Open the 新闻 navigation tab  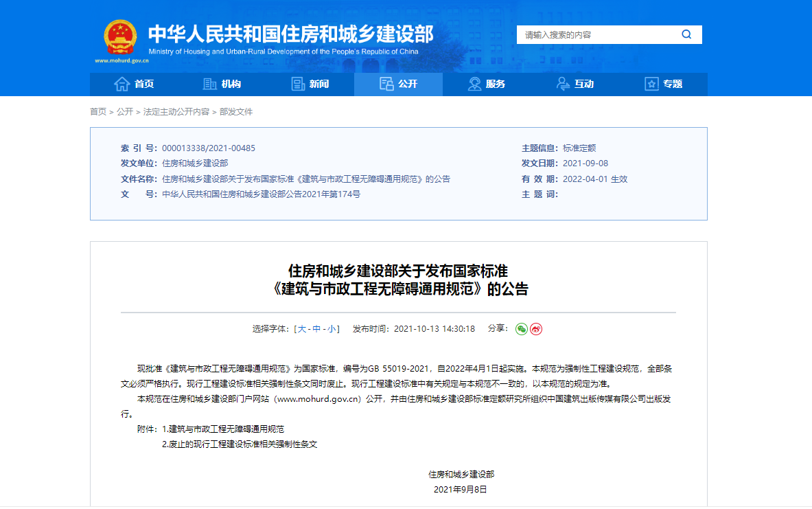click(x=310, y=84)
